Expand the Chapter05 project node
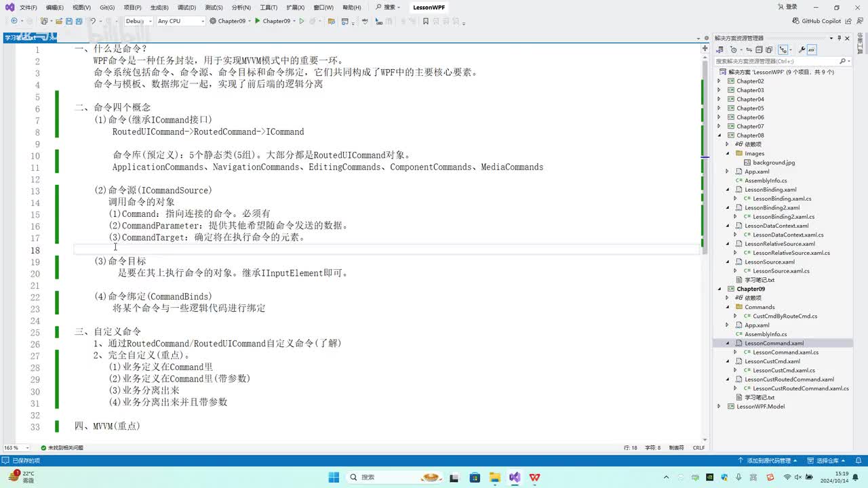 719,108
